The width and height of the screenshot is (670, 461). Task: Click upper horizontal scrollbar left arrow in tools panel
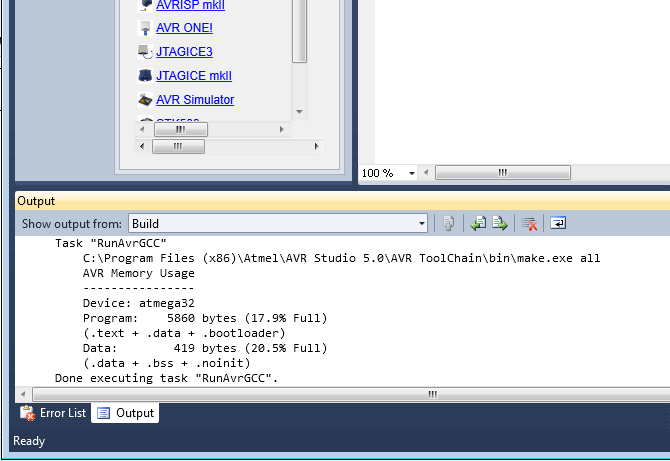click(142, 129)
